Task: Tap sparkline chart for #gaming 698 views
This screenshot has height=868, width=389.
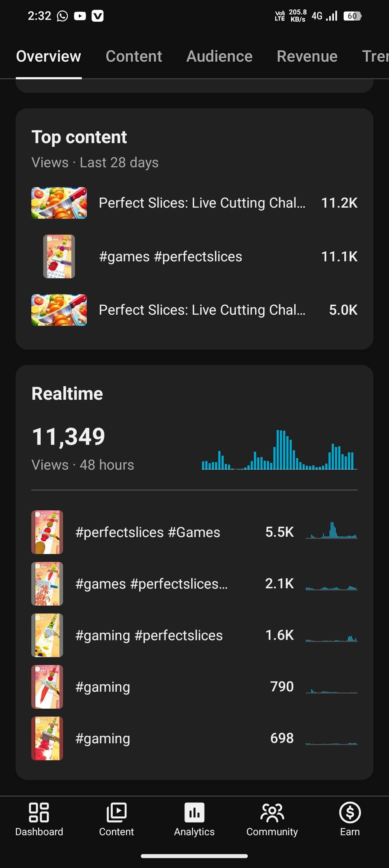Action: (331, 739)
